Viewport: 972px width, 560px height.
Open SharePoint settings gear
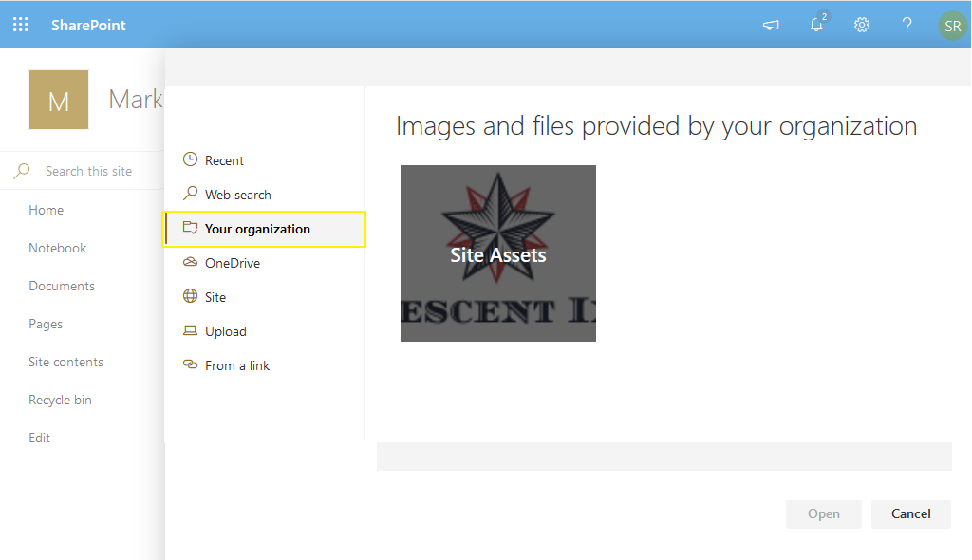click(862, 25)
